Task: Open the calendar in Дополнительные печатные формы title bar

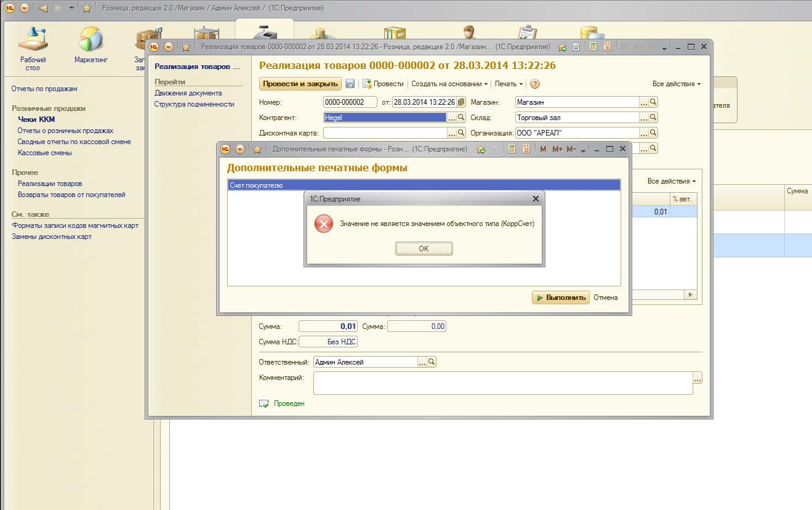Action: 526,149
